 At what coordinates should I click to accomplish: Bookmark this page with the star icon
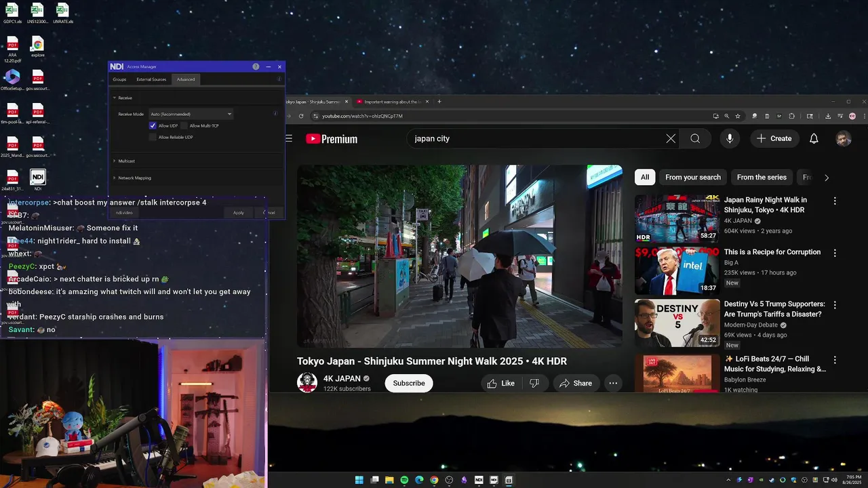click(738, 116)
